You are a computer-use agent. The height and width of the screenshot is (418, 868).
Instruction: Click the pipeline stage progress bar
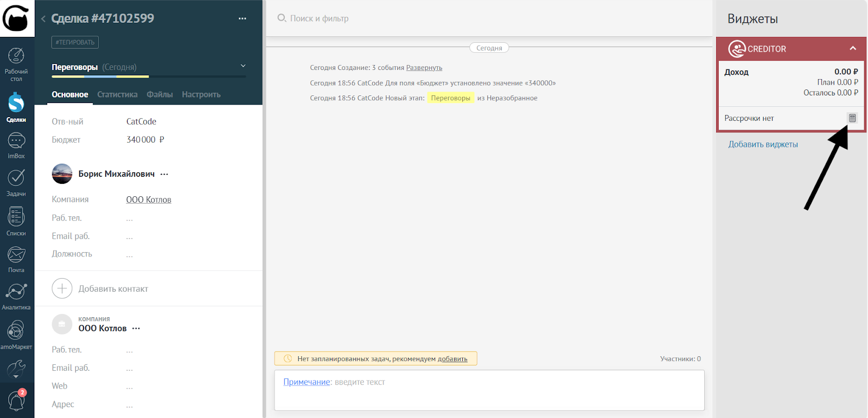pyautogui.click(x=149, y=76)
